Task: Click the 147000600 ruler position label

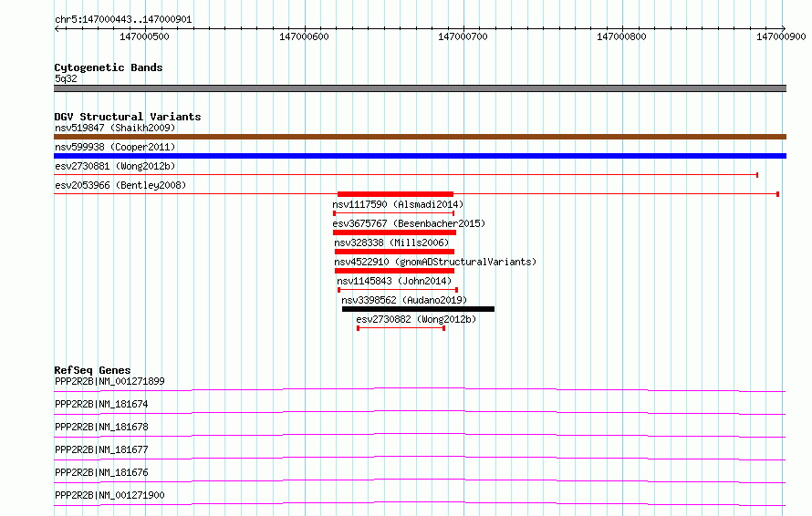Action: tap(304, 36)
